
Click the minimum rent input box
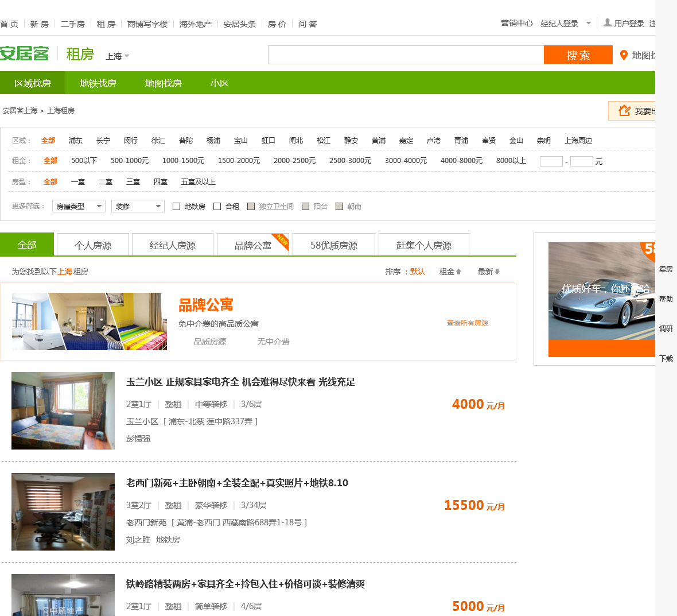click(x=551, y=161)
